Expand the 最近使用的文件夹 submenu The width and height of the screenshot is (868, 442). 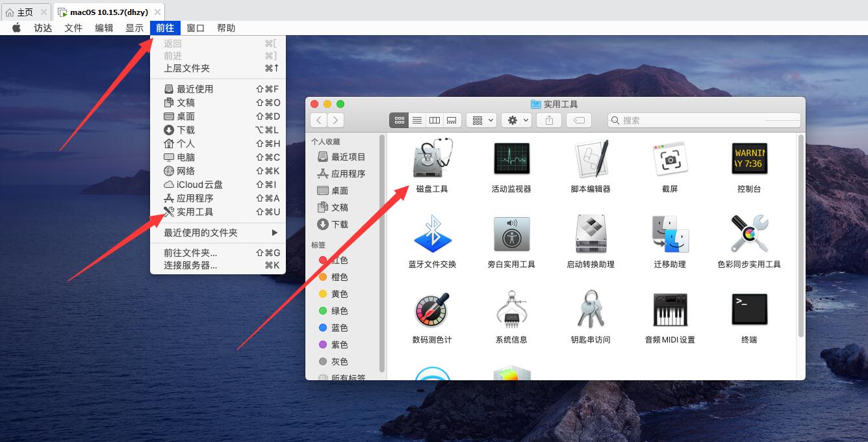coord(221,233)
